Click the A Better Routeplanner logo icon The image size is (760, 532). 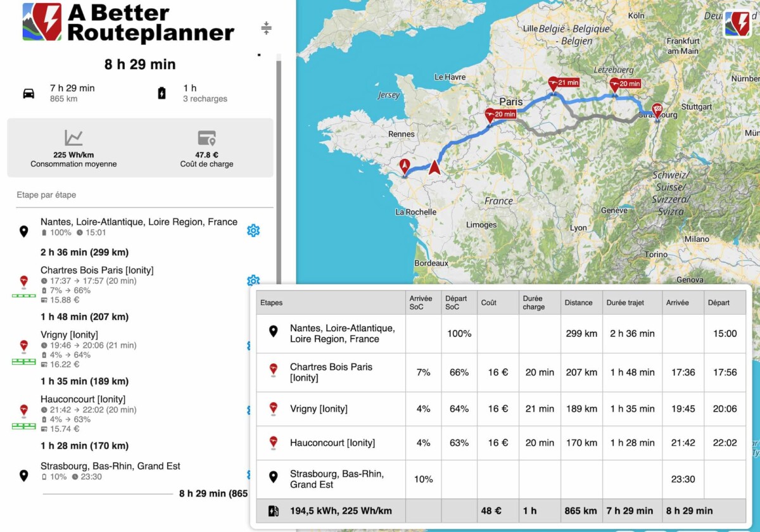(x=42, y=22)
